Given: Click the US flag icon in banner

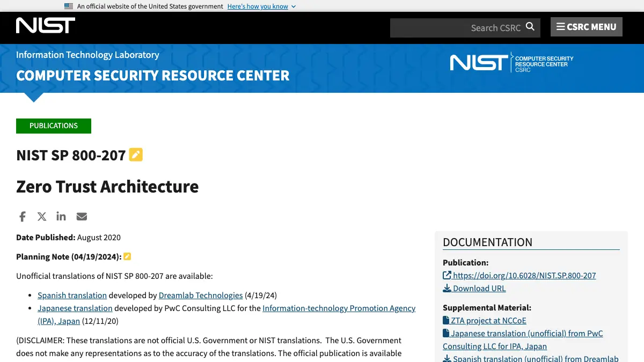Looking at the screenshot, I should click(69, 6).
